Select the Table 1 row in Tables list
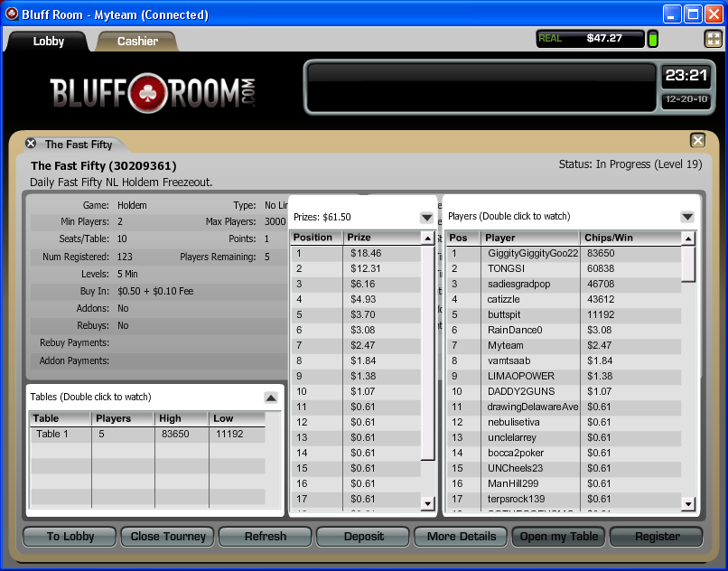 click(147, 435)
